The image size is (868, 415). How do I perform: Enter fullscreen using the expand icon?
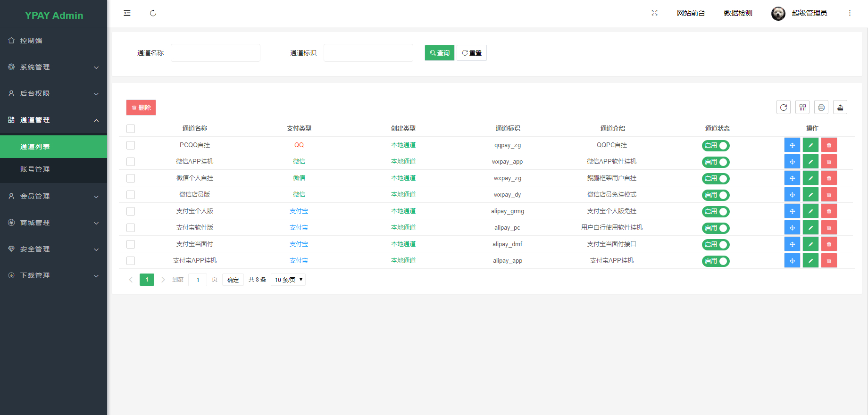654,13
